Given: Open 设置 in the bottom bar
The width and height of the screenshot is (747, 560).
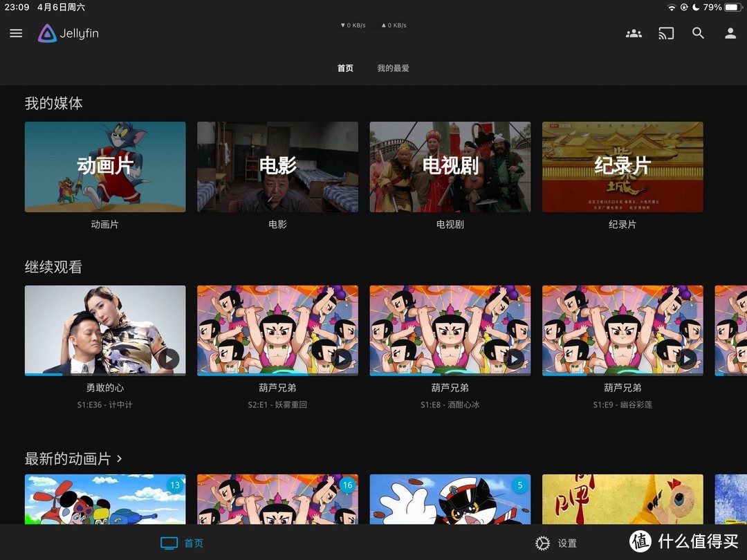Looking at the screenshot, I should coord(556,543).
